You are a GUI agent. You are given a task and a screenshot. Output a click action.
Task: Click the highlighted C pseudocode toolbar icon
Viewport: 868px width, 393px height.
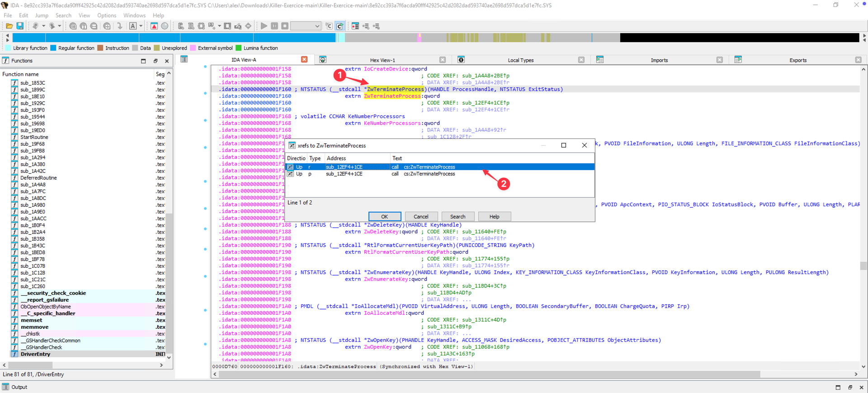[x=340, y=26]
